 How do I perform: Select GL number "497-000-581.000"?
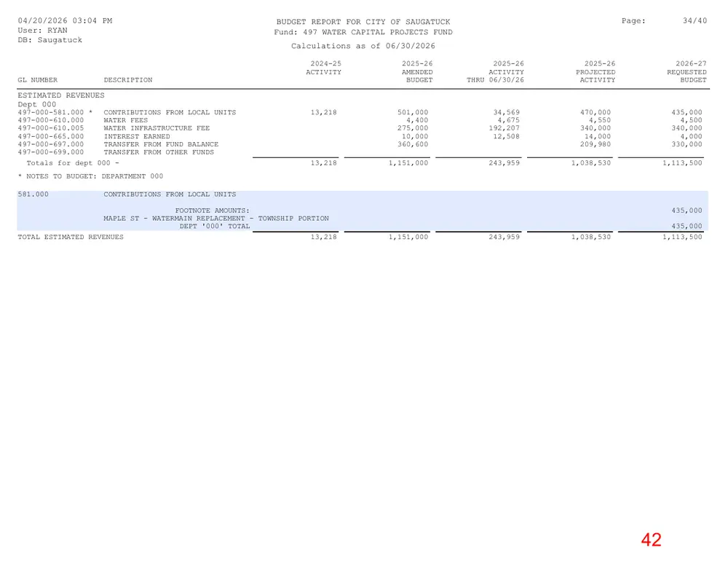click(x=51, y=112)
